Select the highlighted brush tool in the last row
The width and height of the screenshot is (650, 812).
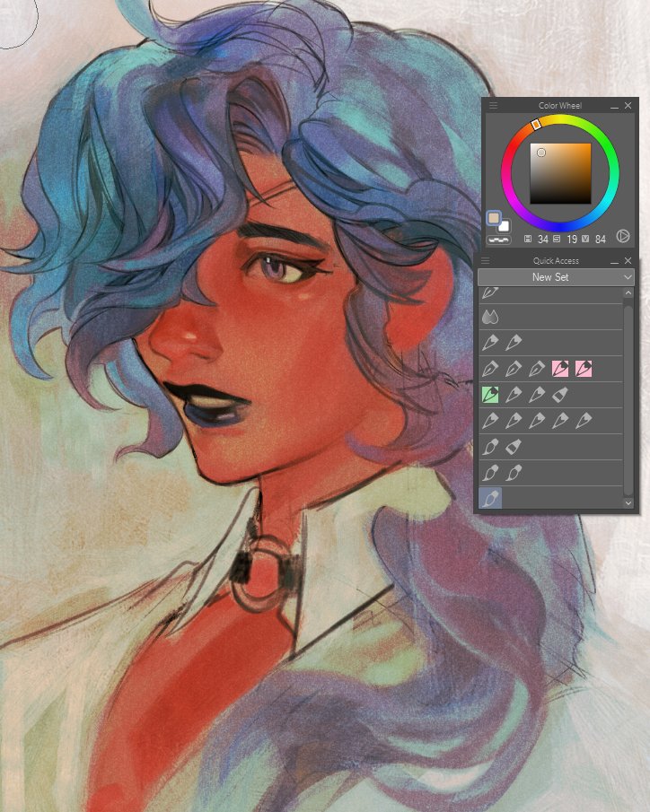[490, 498]
